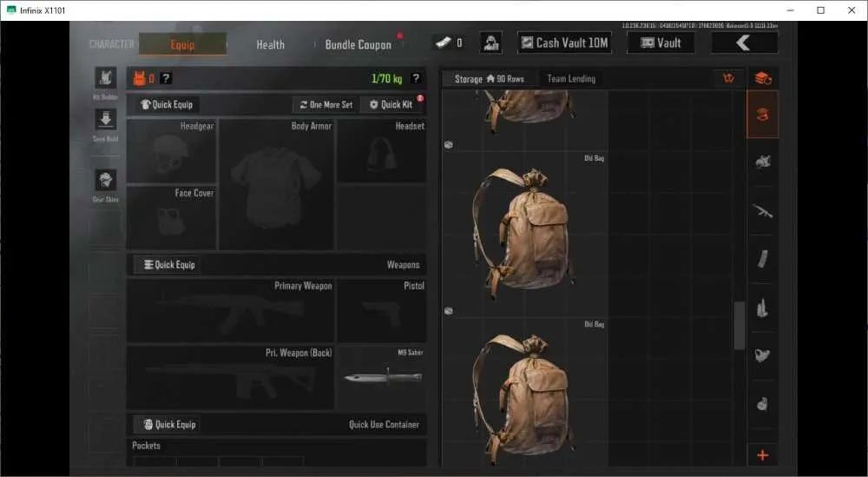Image resolution: width=868 pixels, height=477 pixels.
Task: Open the Vault button
Action: tap(661, 43)
